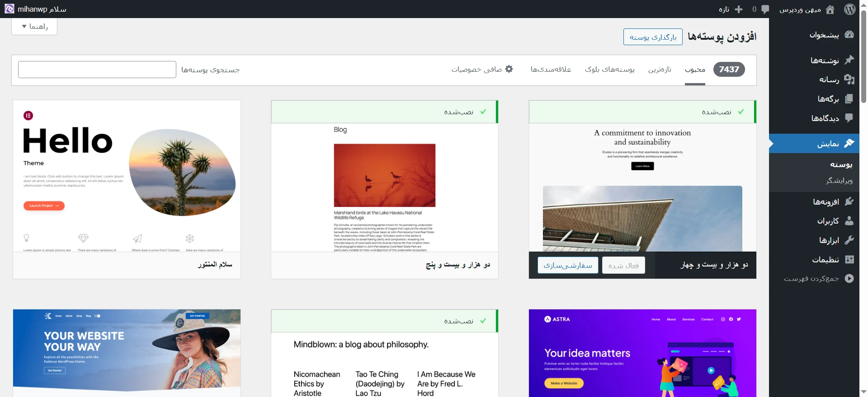The image size is (868, 397).
Task: Open the افزونه‌ها menu item
Action: (x=814, y=201)
